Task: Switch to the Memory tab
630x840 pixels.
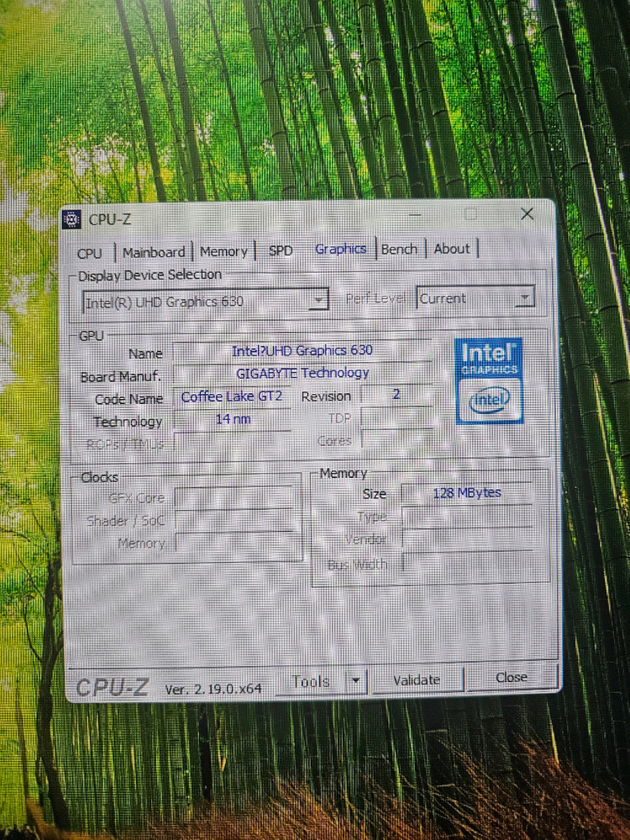Action: pos(223,251)
